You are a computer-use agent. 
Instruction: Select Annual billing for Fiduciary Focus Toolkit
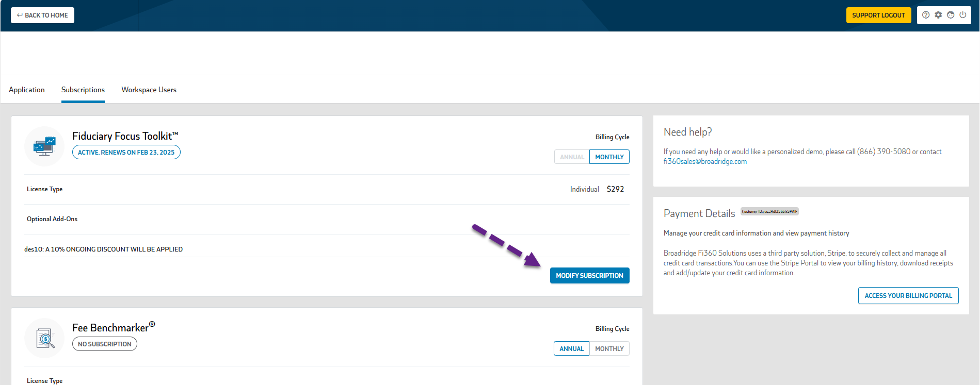tap(572, 157)
